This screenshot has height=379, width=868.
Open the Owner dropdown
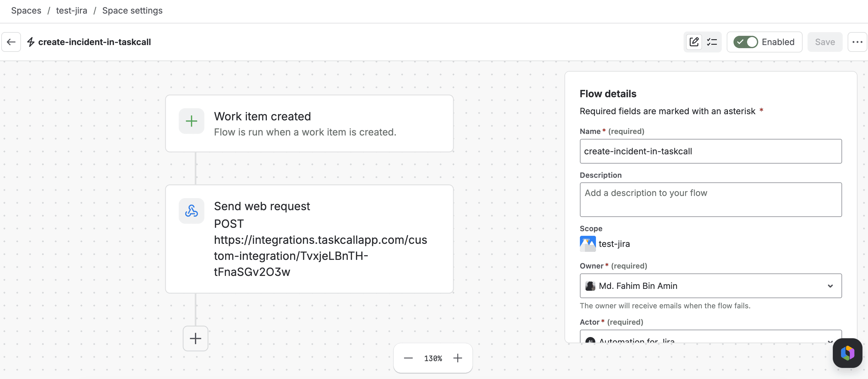[x=711, y=285]
